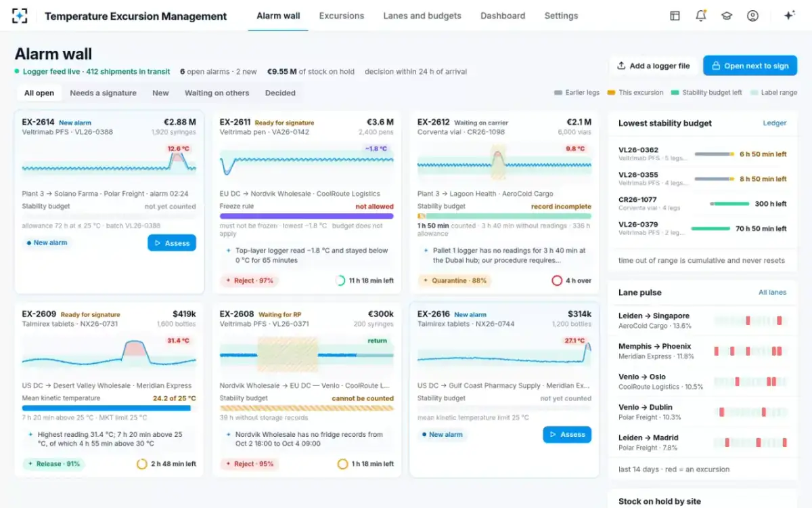
Task: Select the New filter tab
Action: click(x=160, y=93)
